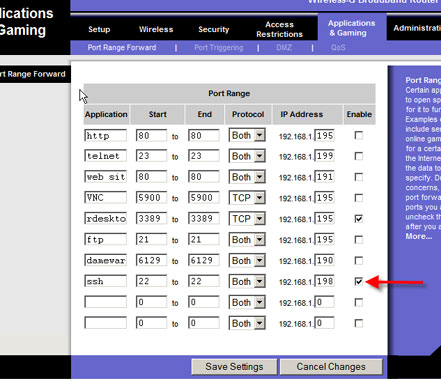The height and width of the screenshot is (381, 441).
Task: Select the Port Triggering sub-tab
Action: click(219, 48)
